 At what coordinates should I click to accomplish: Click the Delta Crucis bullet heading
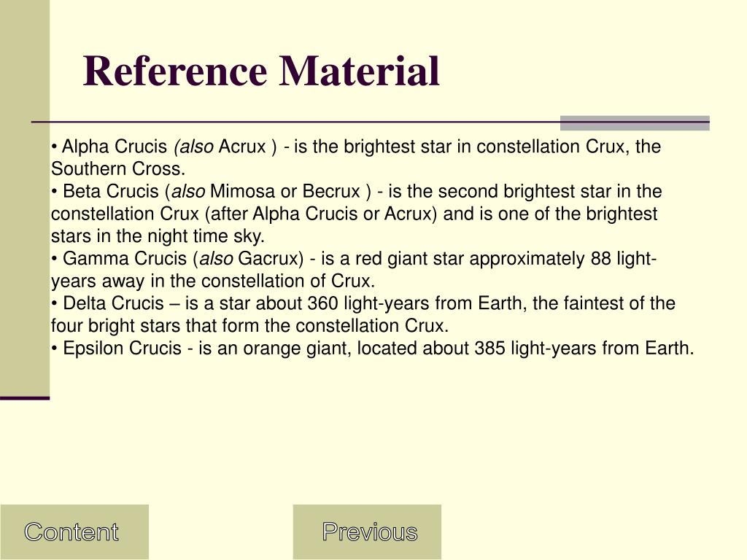pyautogui.click(x=113, y=303)
